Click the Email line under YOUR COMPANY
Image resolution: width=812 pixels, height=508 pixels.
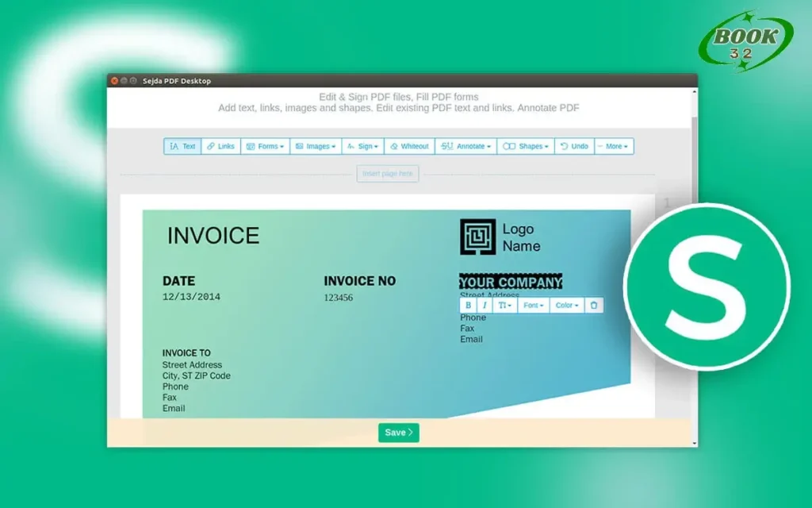click(471, 340)
